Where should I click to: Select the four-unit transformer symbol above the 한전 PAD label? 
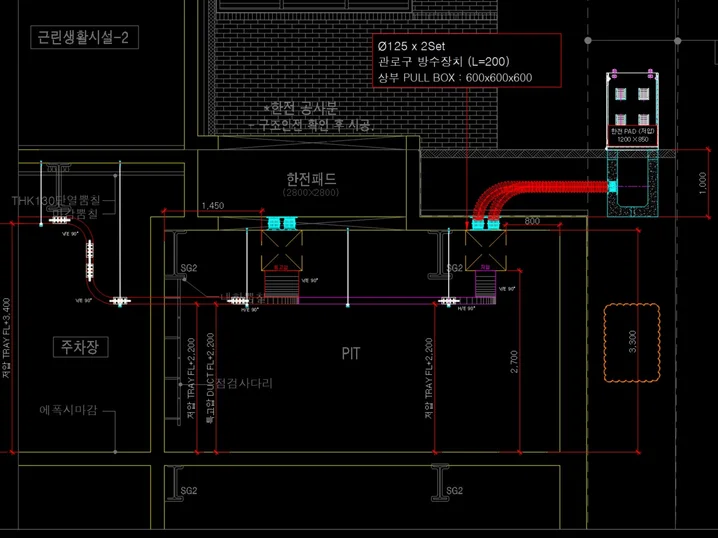tap(630, 102)
